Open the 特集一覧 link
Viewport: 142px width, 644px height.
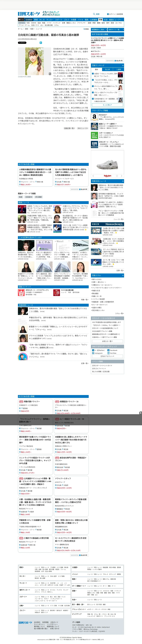[x=84, y=300]
